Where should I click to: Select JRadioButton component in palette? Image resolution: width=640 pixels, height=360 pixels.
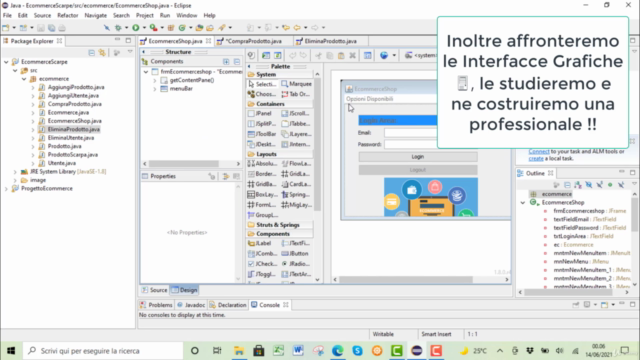[x=296, y=264]
